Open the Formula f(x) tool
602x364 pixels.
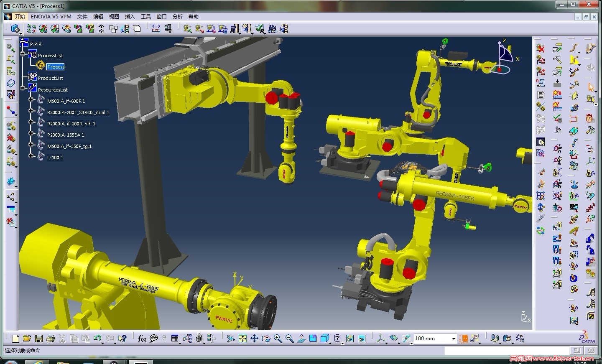[142, 339]
